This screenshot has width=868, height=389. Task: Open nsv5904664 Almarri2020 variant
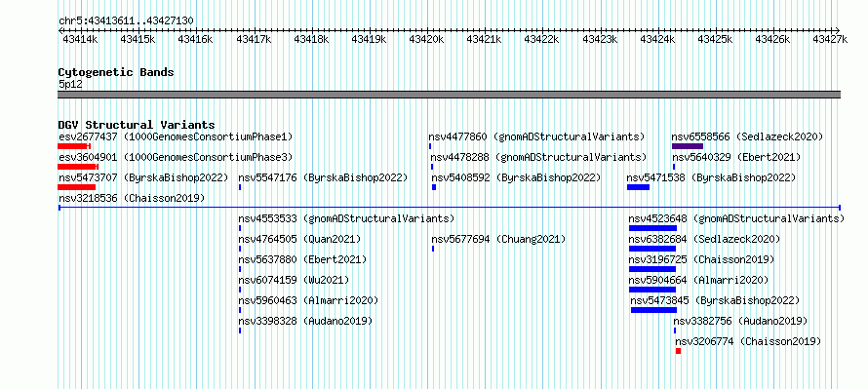click(698, 280)
